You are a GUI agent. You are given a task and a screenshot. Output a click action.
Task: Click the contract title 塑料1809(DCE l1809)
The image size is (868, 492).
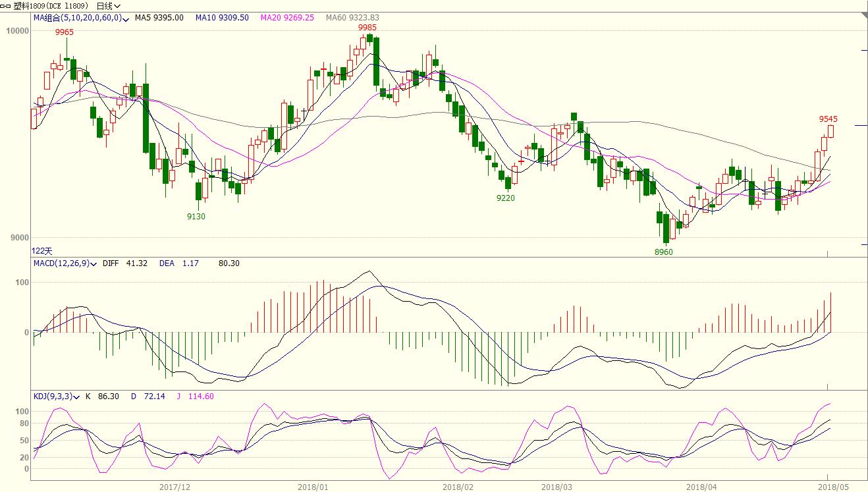click(x=51, y=5)
